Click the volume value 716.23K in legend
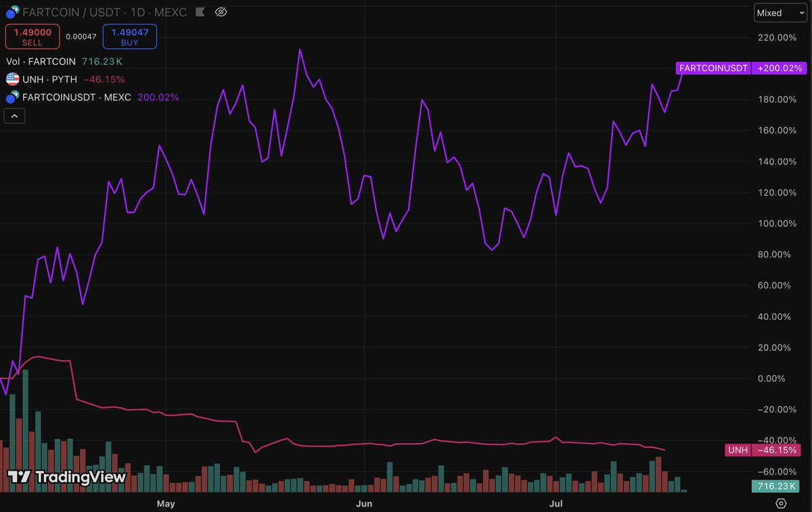Viewport: 812px width, 512px height. click(101, 62)
